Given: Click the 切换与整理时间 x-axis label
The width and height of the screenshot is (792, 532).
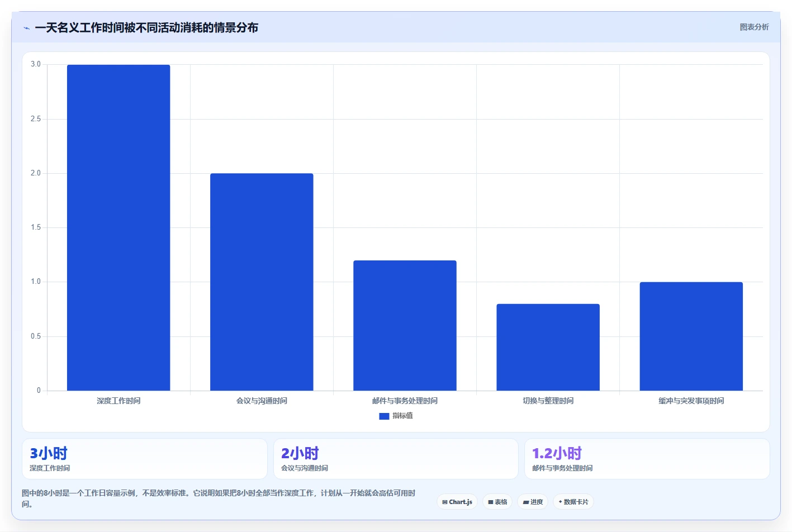Looking at the screenshot, I should coord(548,401).
